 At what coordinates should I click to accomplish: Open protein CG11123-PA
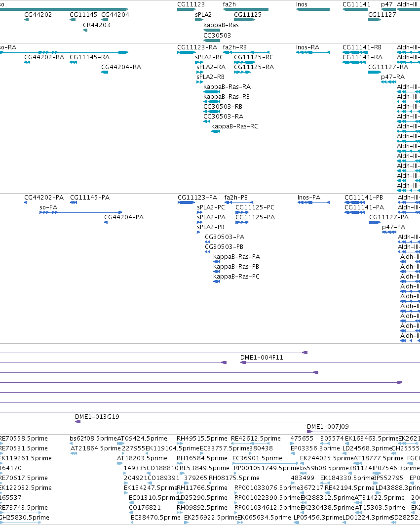tap(197, 198)
